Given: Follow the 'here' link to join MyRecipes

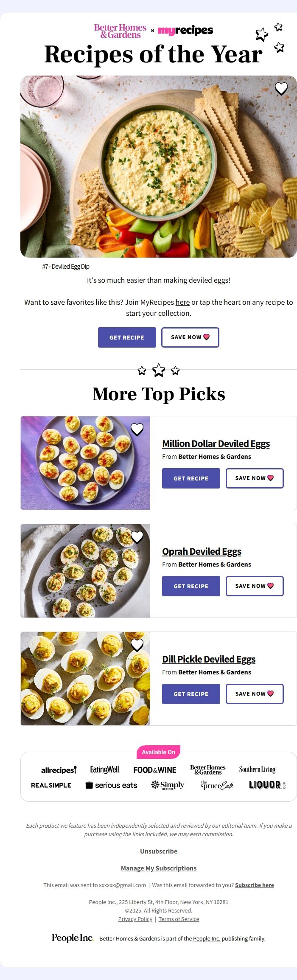Looking at the screenshot, I should click(182, 302).
